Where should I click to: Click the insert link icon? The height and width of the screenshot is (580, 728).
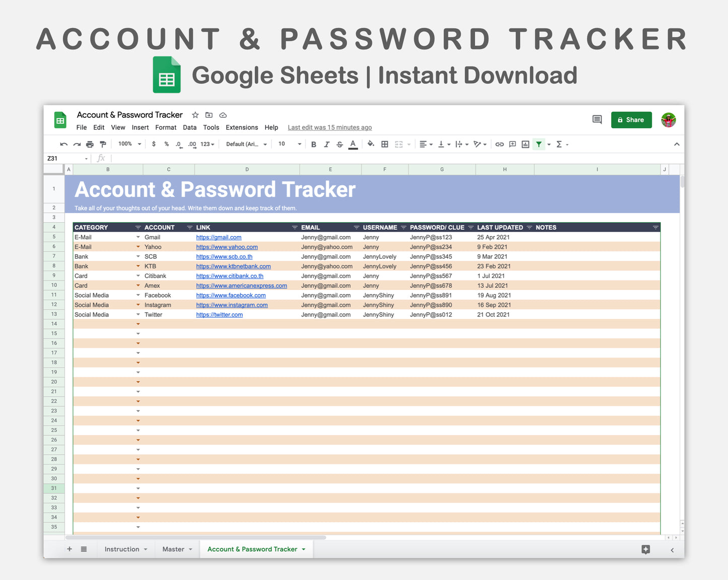(x=499, y=144)
